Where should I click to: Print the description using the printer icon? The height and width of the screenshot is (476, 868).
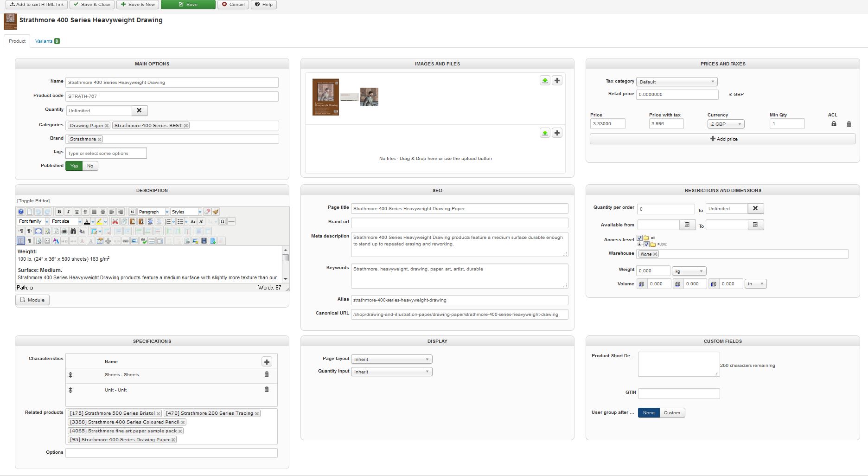pyautogui.click(x=64, y=231)
